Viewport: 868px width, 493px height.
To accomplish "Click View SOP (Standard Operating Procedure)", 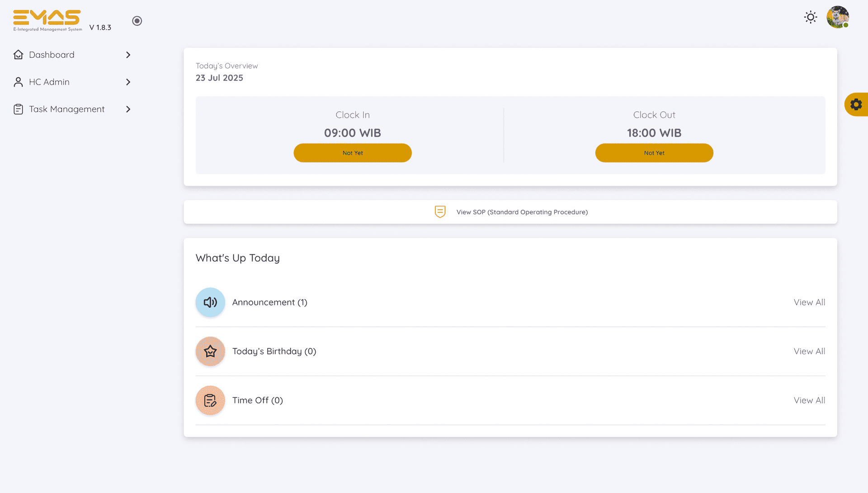I will pos(522,212).
